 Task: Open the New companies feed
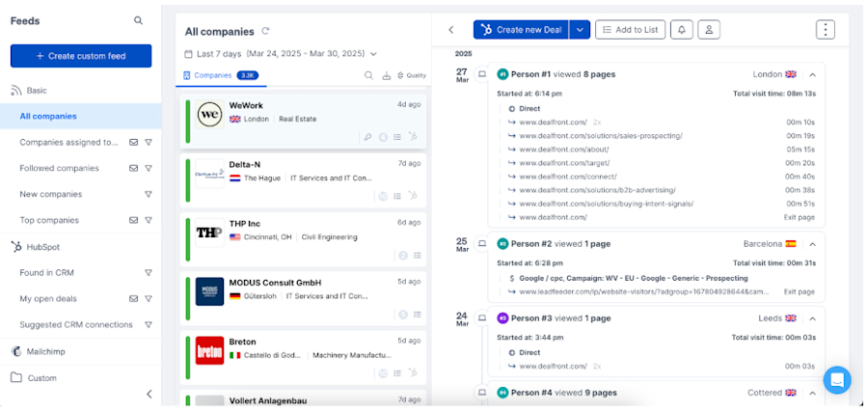click(51, 194)
